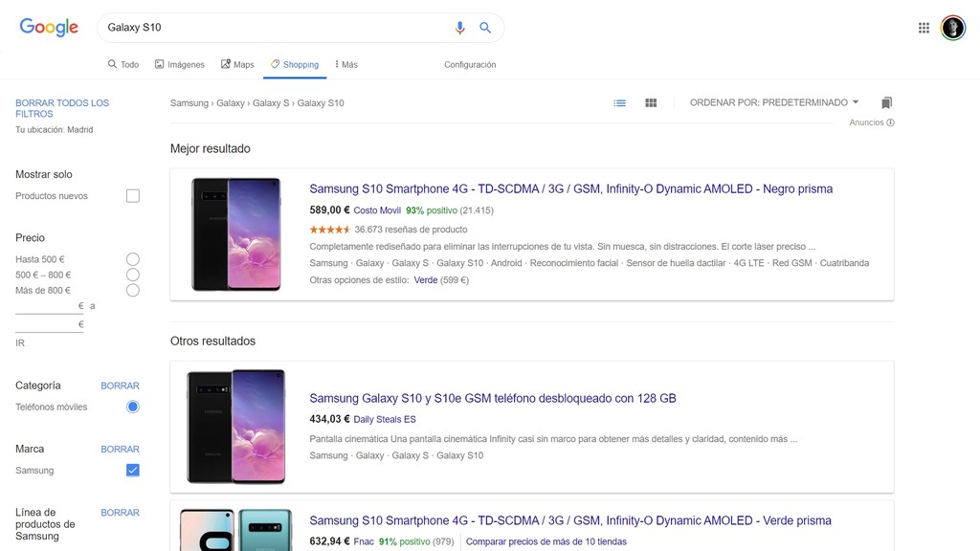Click the Anuncios info icon
Image resolution: width=980 pixels, height=551 pixels.
pos(888,122)
